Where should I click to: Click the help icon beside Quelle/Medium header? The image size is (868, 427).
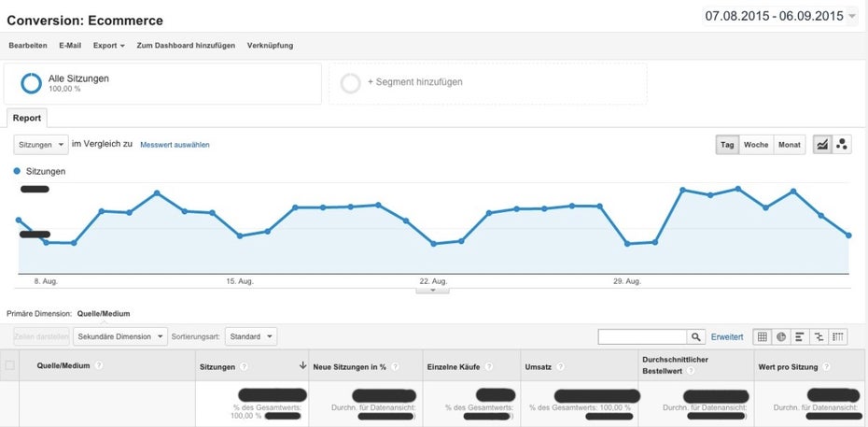99,365
